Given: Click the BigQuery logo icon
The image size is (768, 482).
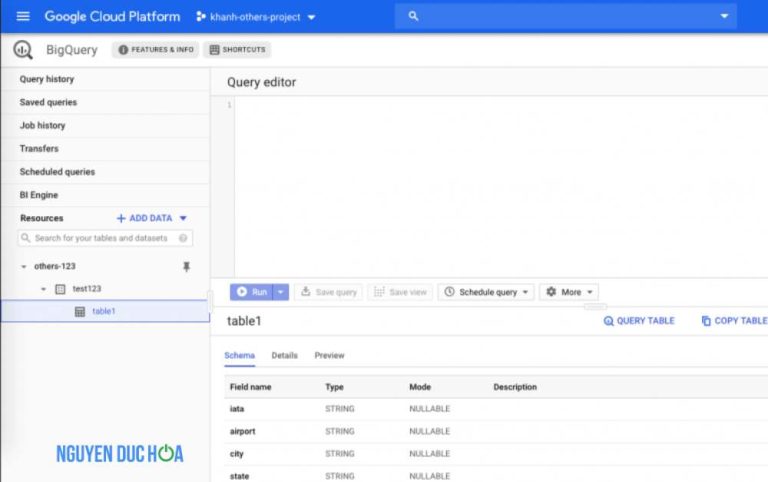Looking at the screenshot, I should click(x=23, y=49).
